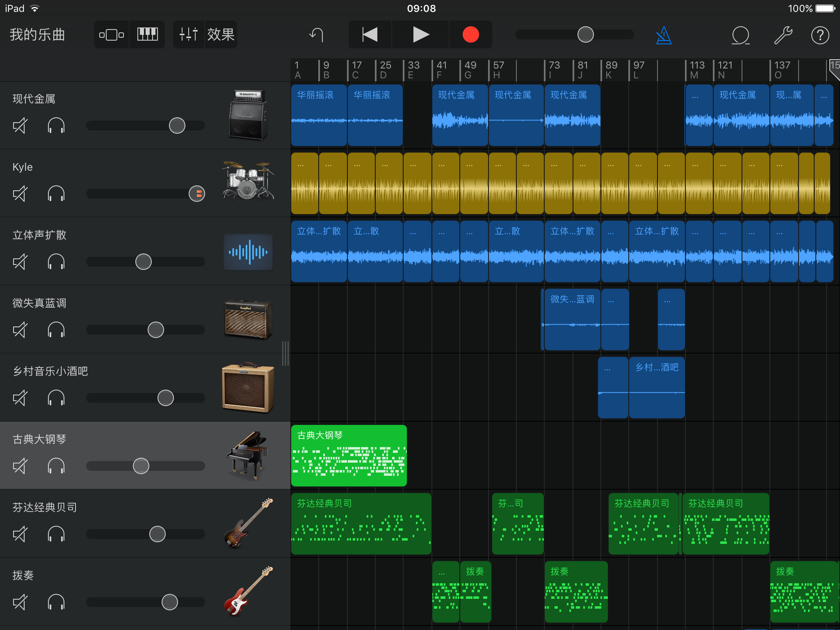Select the 芬达经典贝司 bass guitar icon
The width and height of the screenshot is (840, 630).
click(248, 523)
